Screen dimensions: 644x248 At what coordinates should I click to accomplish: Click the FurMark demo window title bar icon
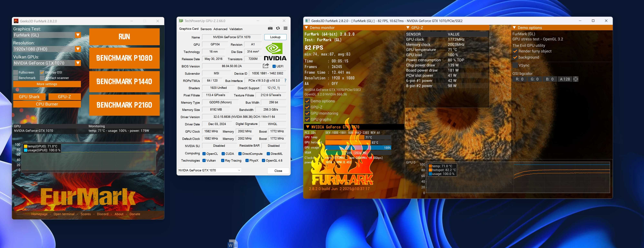point(307,21)
